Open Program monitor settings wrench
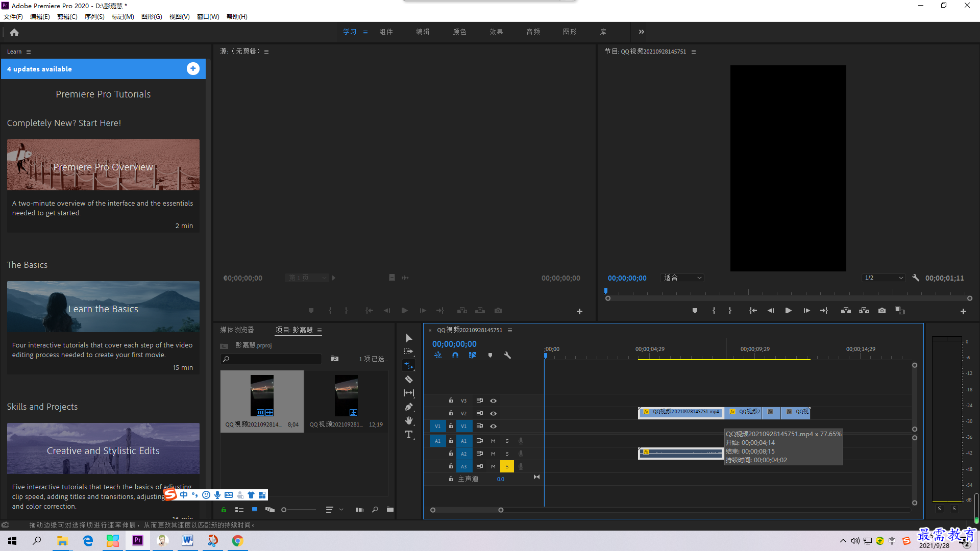The image size is (980, 551). [916, 278]
